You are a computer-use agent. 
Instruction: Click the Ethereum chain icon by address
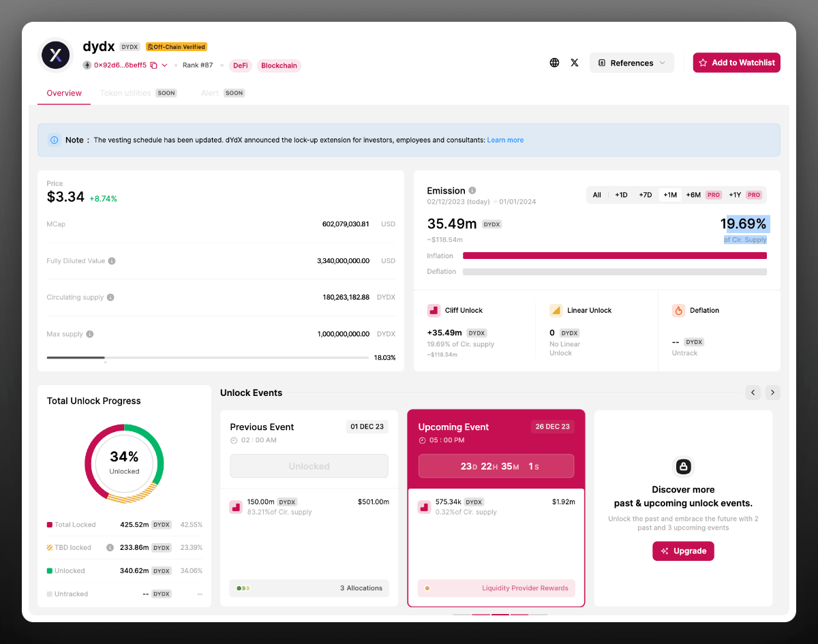coord(87,65)
